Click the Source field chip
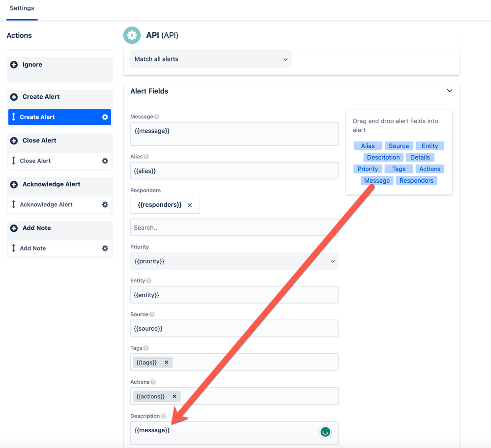The height and width of the screenshot is (448, 491). pos(399,146)
